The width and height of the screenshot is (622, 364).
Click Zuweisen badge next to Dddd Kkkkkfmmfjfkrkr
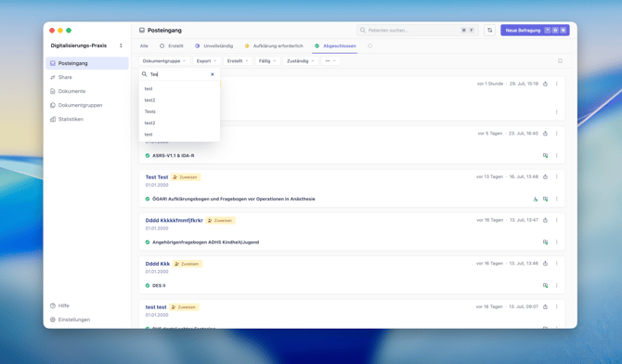point(220,220)
